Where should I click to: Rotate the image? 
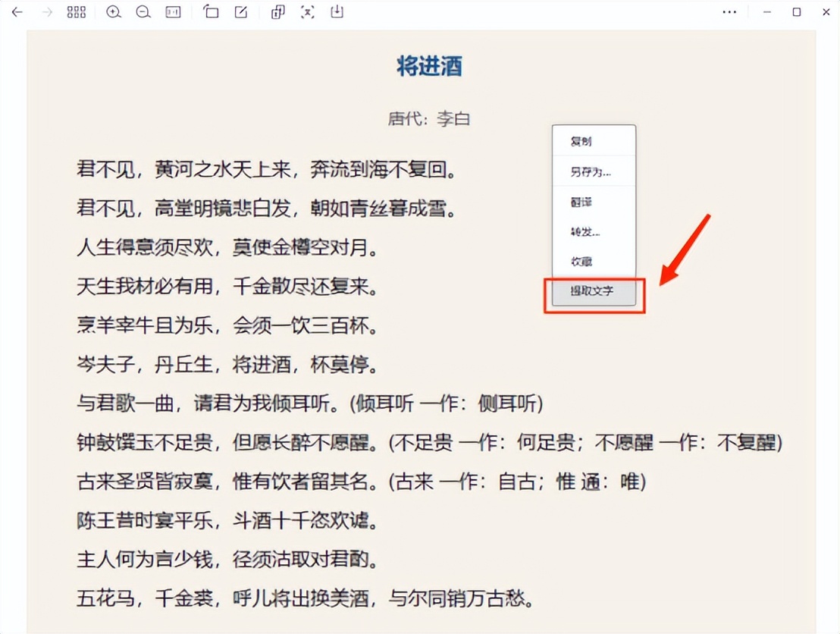click(211, 12)
